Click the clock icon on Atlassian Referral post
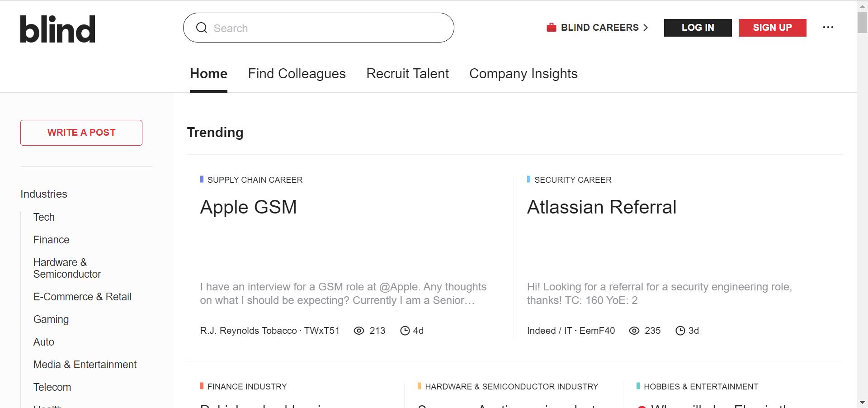Screen dimensions: 868x408 pos(680,331)
